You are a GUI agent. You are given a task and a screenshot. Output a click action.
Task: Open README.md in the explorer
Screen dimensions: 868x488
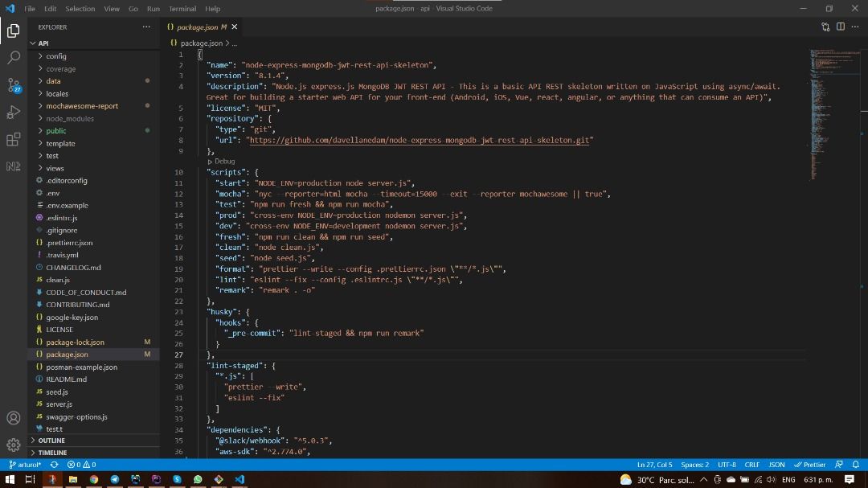(x=94, y=379)
